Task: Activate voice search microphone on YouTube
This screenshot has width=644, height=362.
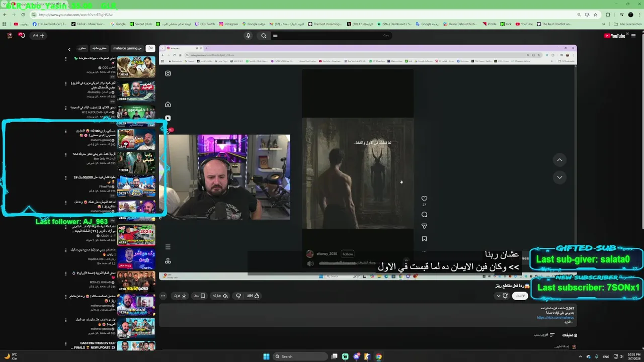Action: pyautogui.click(x=248, y=36)
